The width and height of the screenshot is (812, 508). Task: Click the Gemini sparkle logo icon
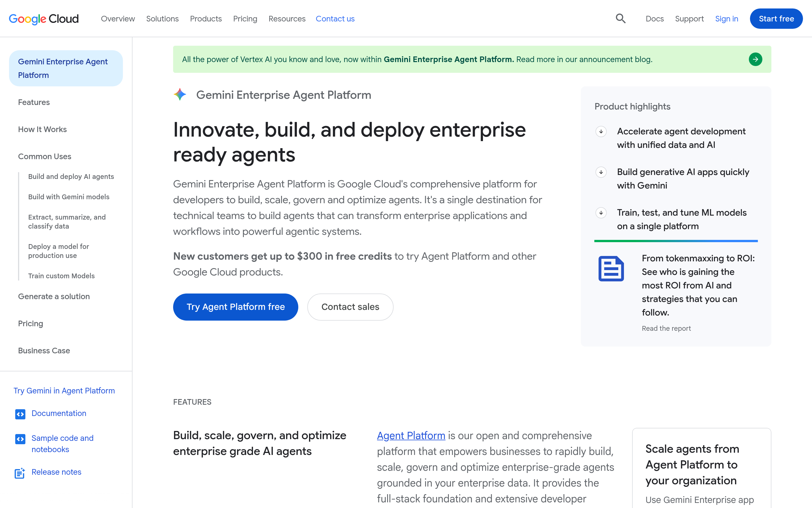[180, 95]
